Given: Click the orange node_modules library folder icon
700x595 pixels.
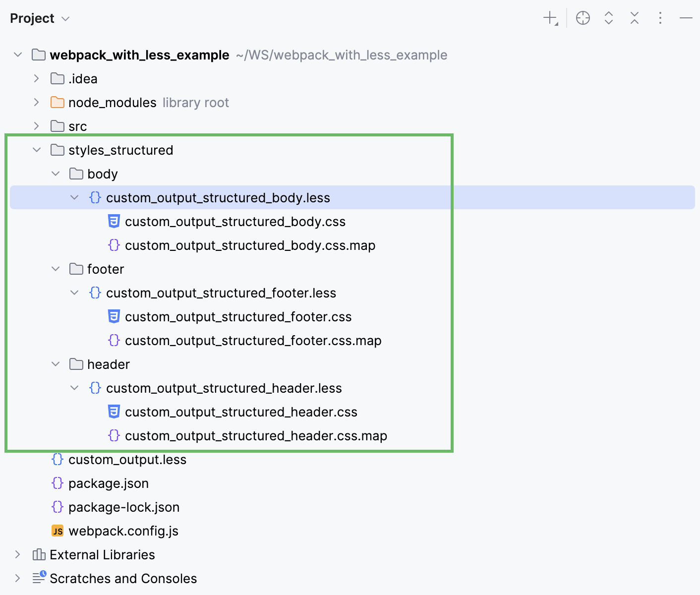Looking at the screenshot, I should click(x=57, y=102).
